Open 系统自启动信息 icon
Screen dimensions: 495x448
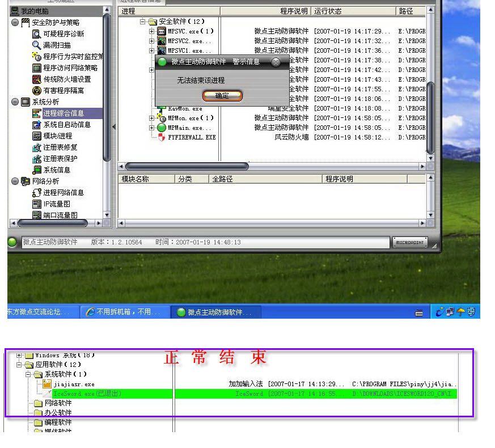(37, 125)
